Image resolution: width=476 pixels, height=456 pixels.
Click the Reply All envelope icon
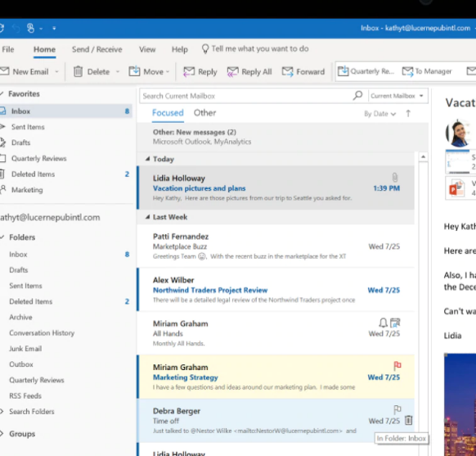232,72
